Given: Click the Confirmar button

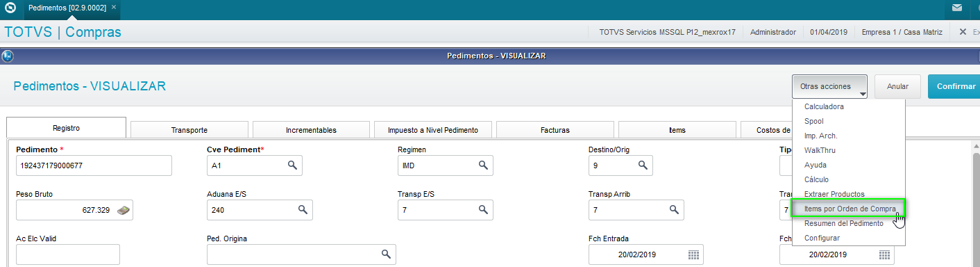Looking at the screenshot, I should 955,87.
